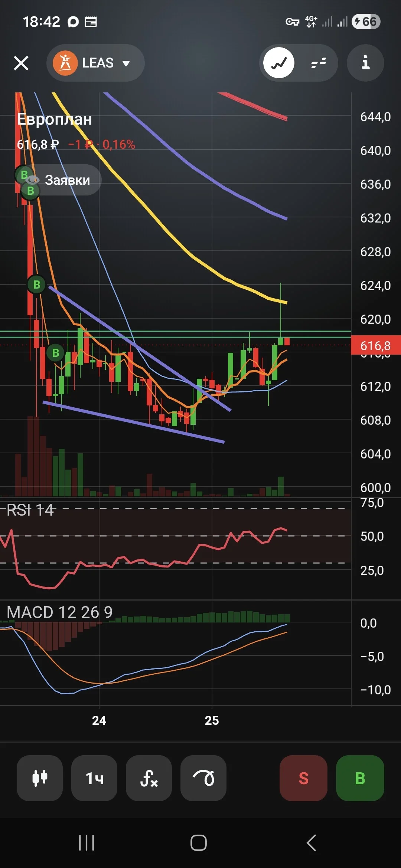Tap the date label 24 on axis
This screenshot has width=401, height=868.
[x=99, y=720]
